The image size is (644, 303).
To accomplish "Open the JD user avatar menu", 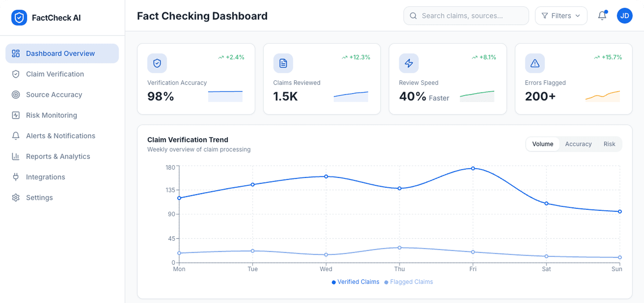I will click(625, 16).
